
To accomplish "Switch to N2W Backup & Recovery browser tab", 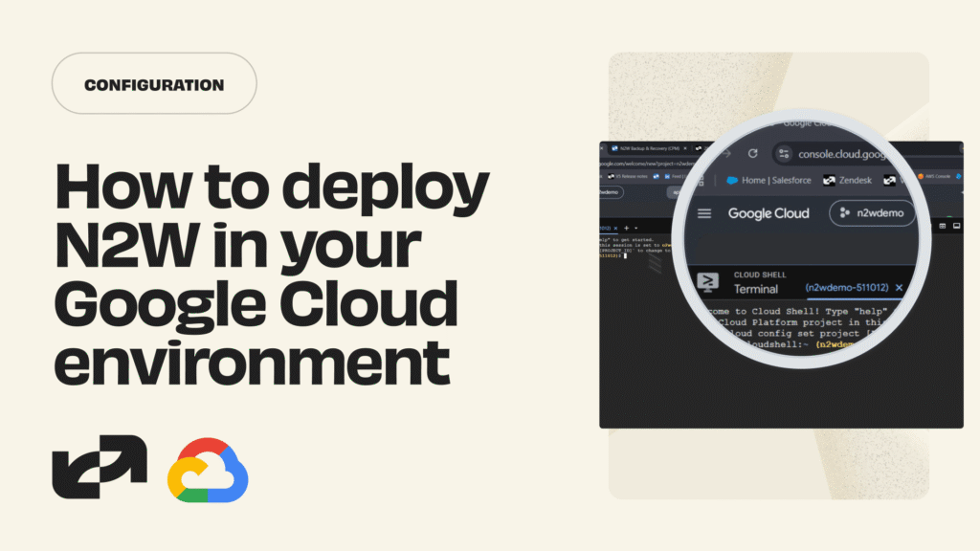I will [649, 148].
